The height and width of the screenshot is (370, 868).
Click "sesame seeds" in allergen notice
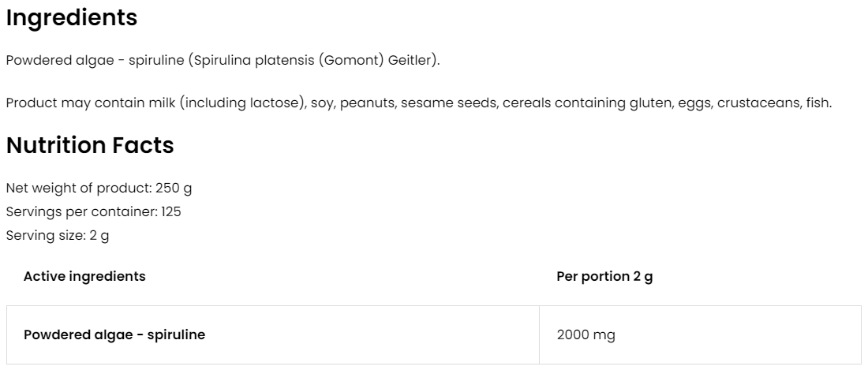click(x=449, y=103)
